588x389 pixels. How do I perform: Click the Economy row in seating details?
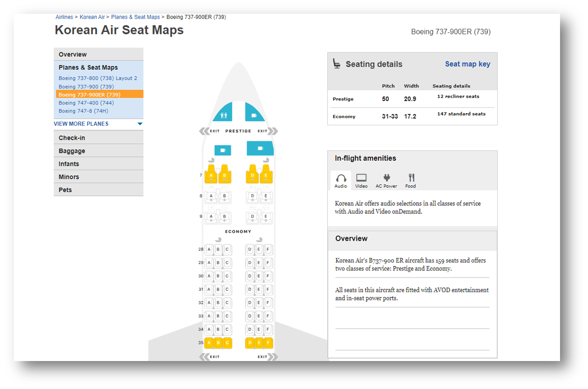pyautogui.click(x=412, y=116)
